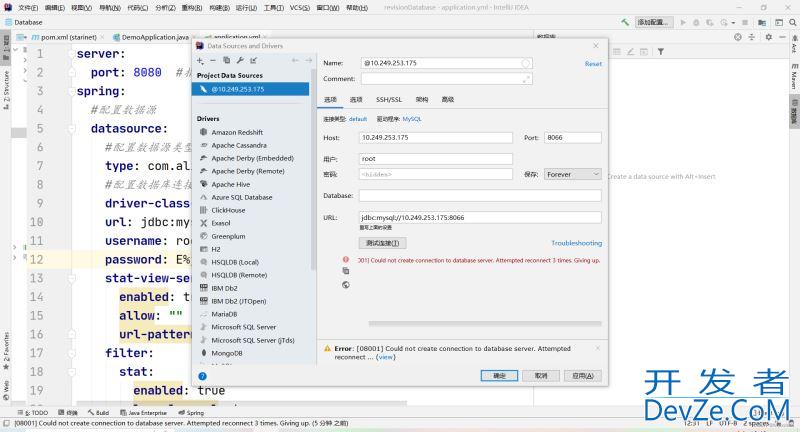Open the Java Enterprise tool window
800x432 pixels.
pos(143,413)
